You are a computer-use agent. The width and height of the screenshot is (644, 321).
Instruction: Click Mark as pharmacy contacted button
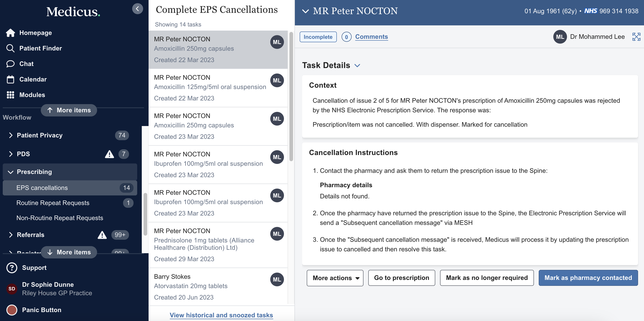pyautogui.click(x=588, y=278)
